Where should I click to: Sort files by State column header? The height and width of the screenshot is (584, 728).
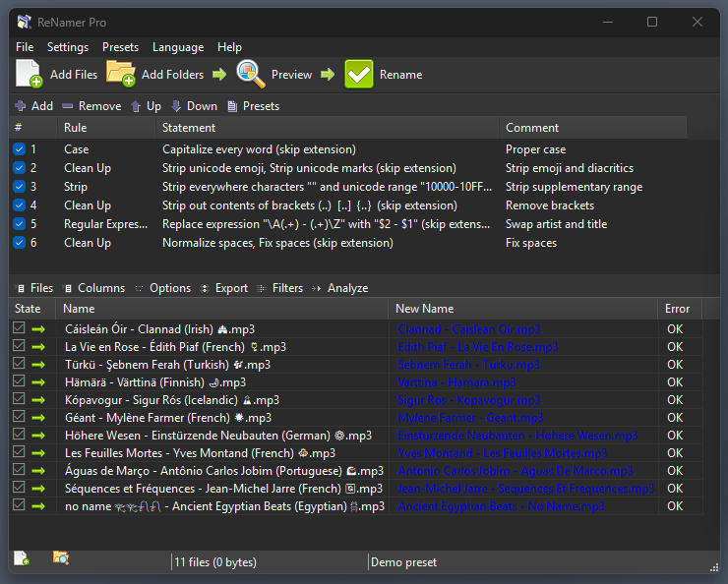click(32, 309)
